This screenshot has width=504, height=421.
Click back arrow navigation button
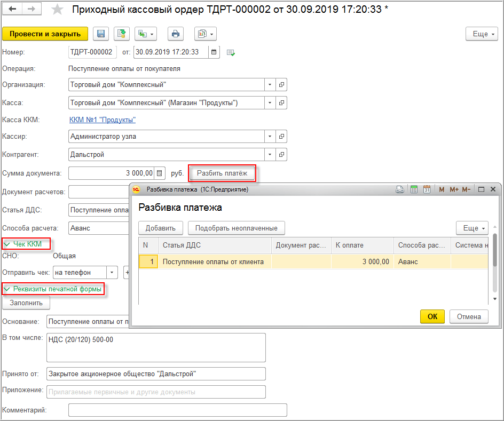(12, 9)
